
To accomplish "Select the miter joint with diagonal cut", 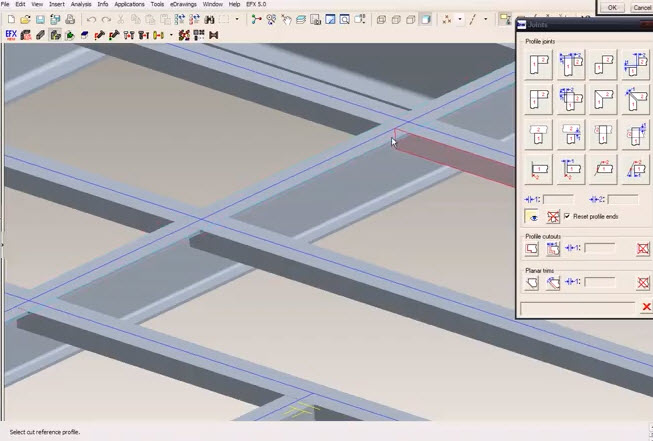I will pyautogui.click(x=603, y=100).
